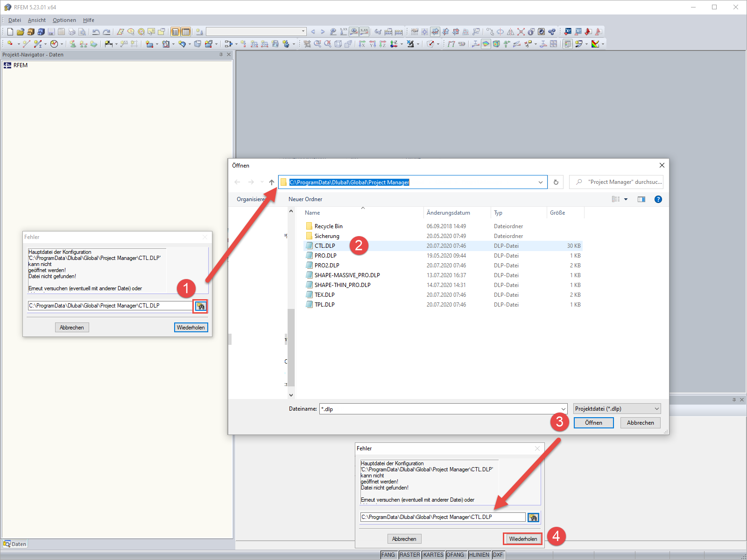Select the color scale toolbar swatch
The height and width of the screenshot is (560, 747).
coord(596,44)
